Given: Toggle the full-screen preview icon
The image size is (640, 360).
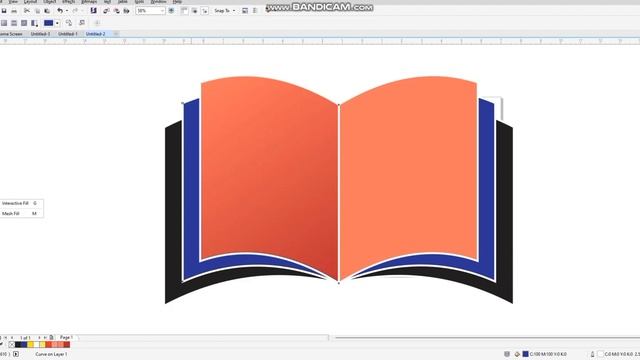Looking at the screenshot, I should [x=171, y=11].
